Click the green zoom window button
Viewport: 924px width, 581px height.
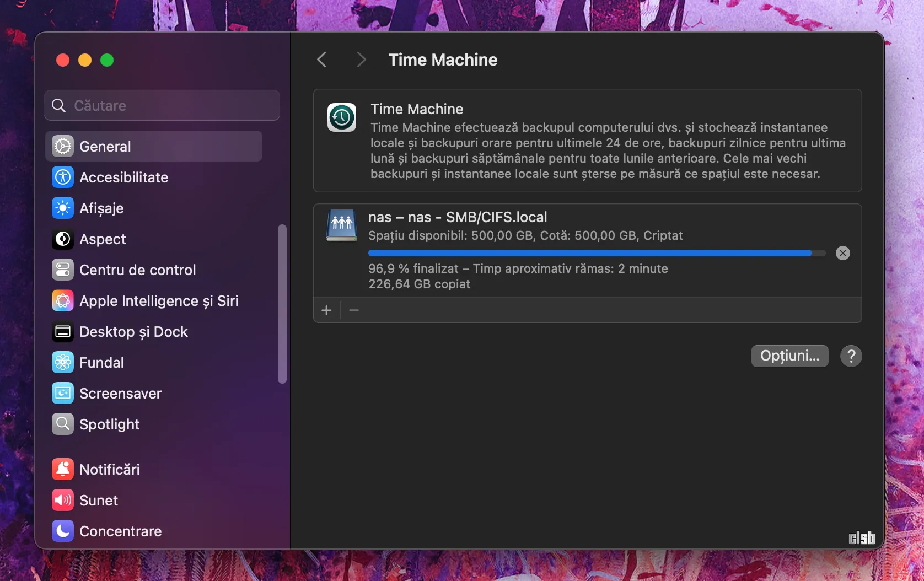tap(107, 60)
